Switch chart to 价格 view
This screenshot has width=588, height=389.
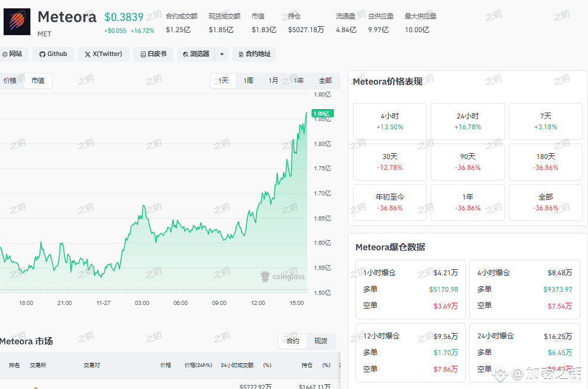click(10, 80)
